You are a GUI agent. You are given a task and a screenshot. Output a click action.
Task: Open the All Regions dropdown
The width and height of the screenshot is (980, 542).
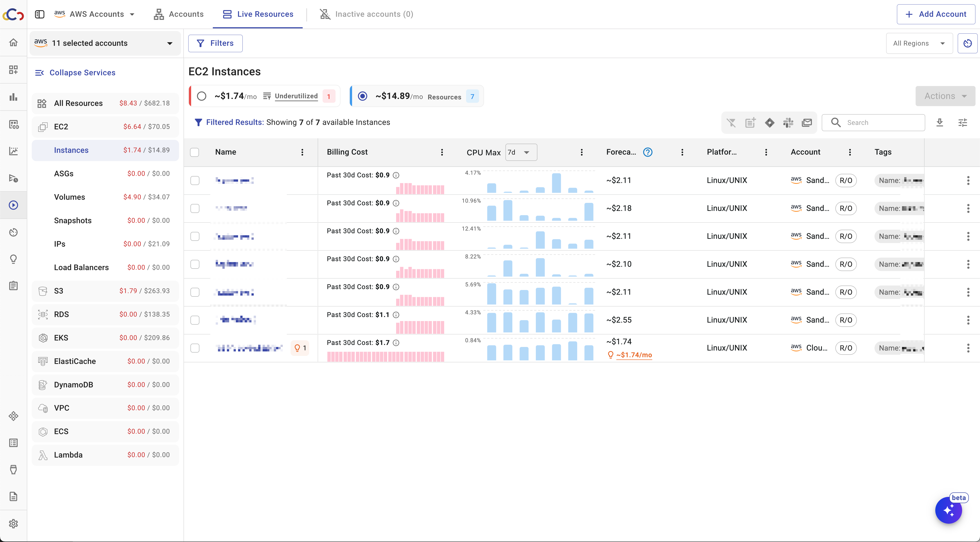coord(919,43)
